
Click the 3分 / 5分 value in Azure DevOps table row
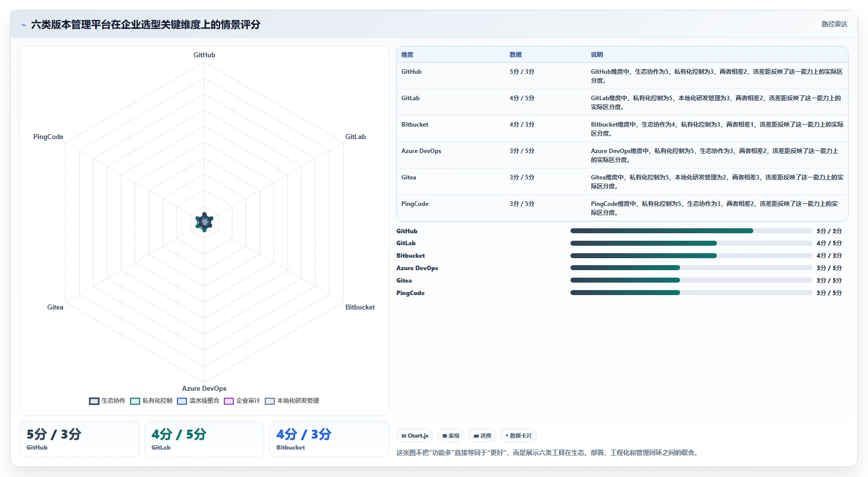(522, 151)
